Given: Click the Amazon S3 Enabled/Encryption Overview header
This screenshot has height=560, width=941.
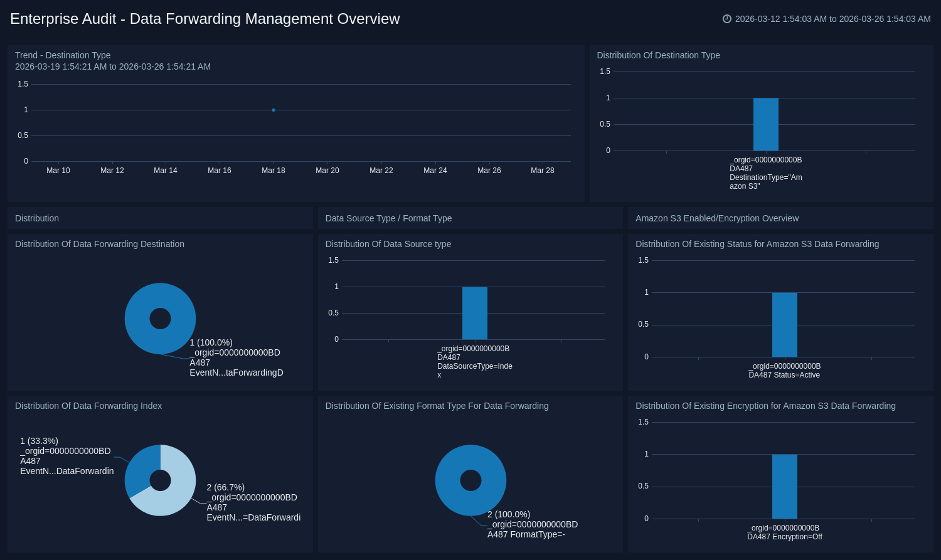Looking at the screenshot, I should click(x=716, y=218).
